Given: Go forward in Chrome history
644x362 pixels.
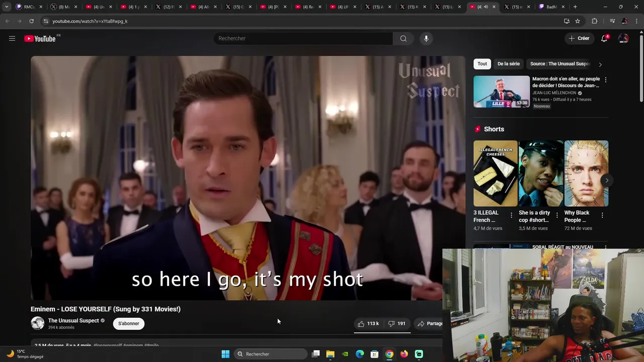Looking at the screenshot, I should click(19, 21).
